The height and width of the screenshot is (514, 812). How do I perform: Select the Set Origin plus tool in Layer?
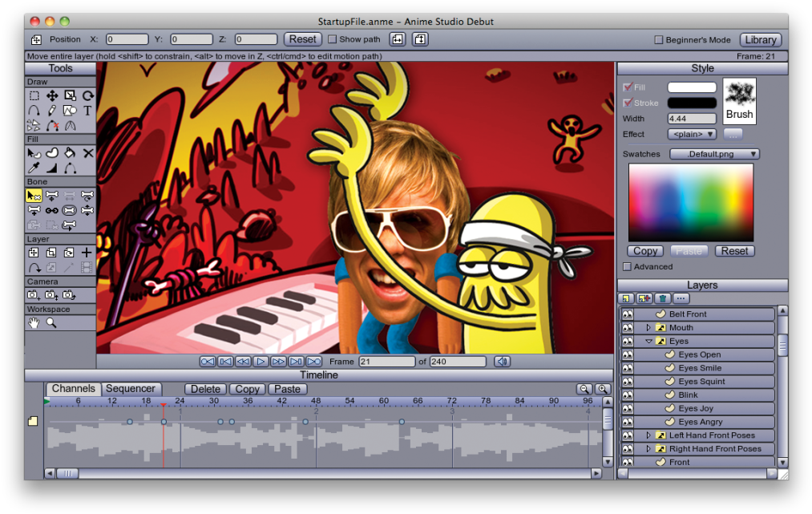pos(87,253)
